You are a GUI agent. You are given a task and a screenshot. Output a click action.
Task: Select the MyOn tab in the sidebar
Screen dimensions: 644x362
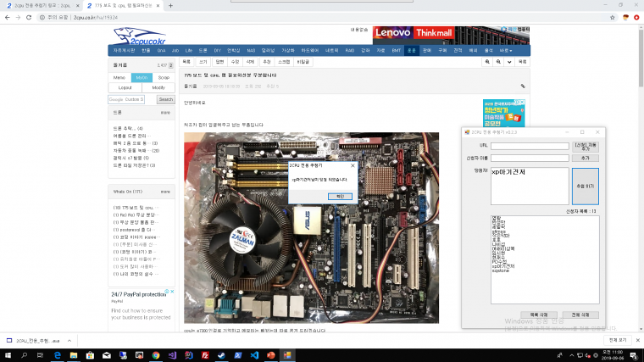click(x=142, y=78)
